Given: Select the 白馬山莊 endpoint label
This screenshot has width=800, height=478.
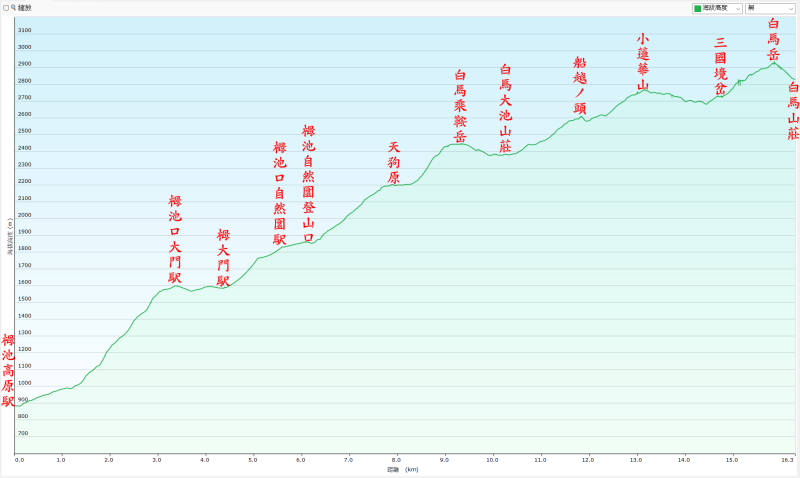Looking at the screenshot, I should [x=793, y=111].
